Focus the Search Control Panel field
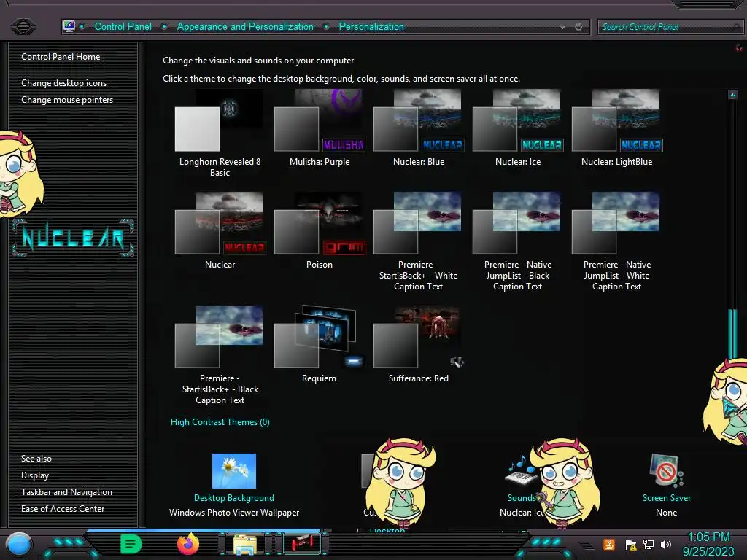The width and height of the screenshot is (747, 560). 670,27
